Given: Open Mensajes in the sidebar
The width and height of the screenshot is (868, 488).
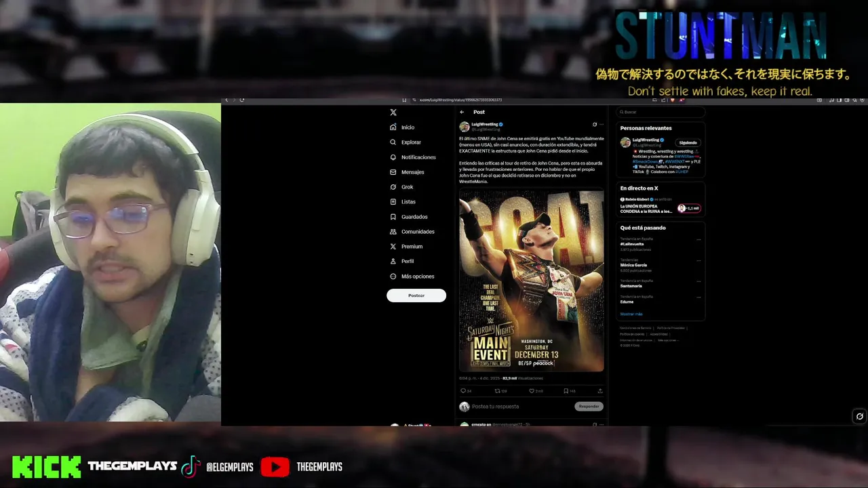Looking at the screenshot, I should (x=407, y=172).
